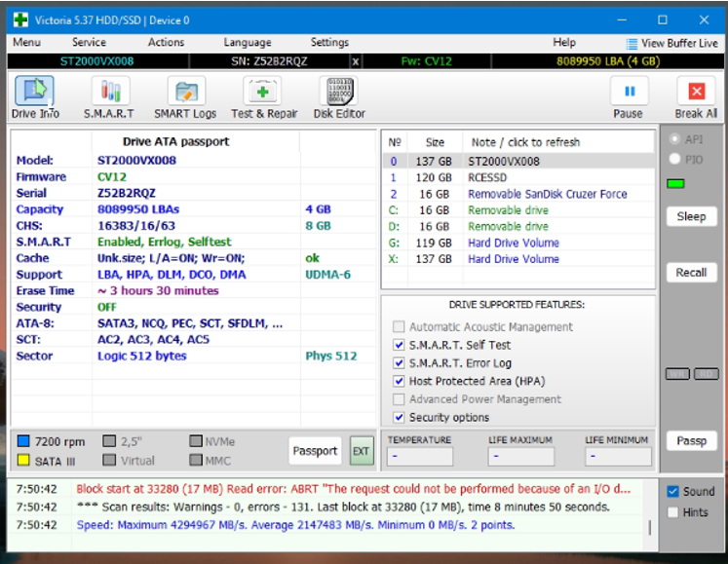This screenshot has height=564, width=728.
Task: Click the log panel scrollbar
Action: click(651, 527)
